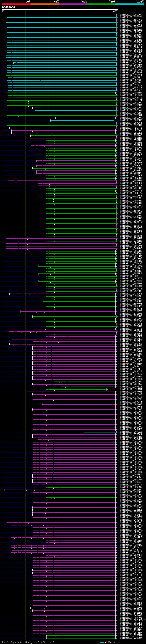Click the red ~20% identity legend bar
Image resolution: width=146 pixels, height=644 pixels.
pos(16,4)
